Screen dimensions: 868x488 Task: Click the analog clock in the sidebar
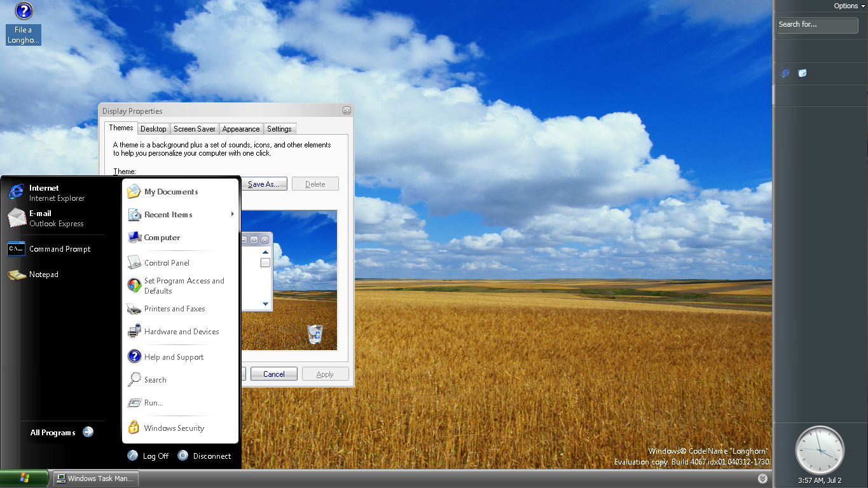pyautogui.click(x=820, y=450)
